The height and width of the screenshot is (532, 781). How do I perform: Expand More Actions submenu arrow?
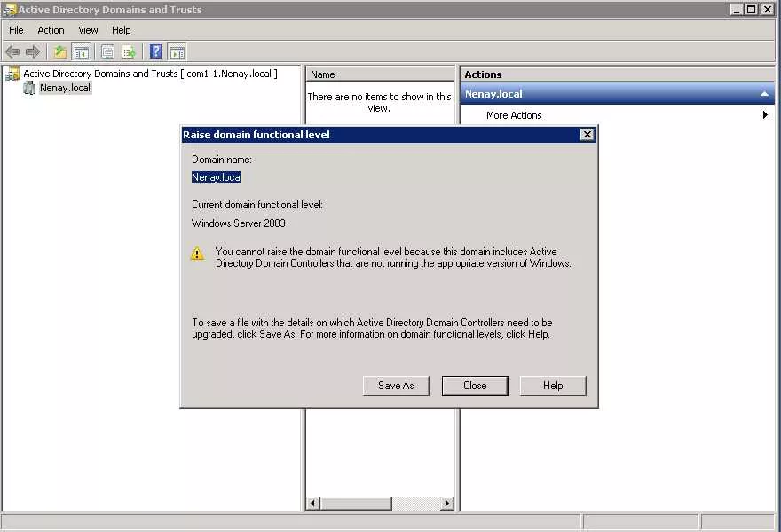click(x=765, y=115)
